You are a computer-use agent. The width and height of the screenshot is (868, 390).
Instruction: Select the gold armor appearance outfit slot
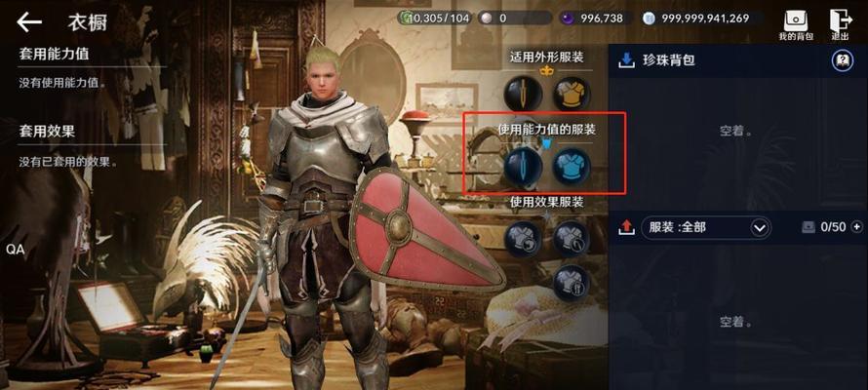[572, 94]
